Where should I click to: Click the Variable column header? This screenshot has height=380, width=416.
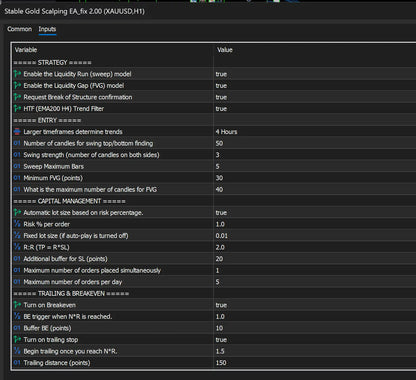coord(26,50)
